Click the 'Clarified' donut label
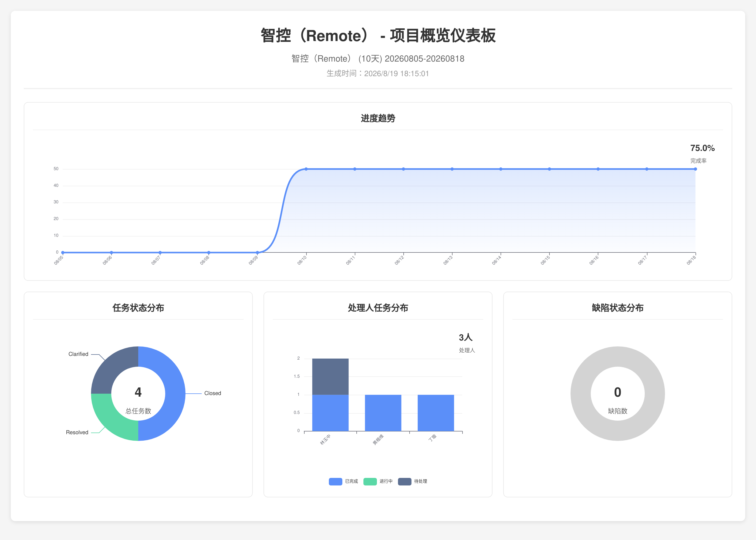Viewport: 756px width, 540px height. click(78, 354)
